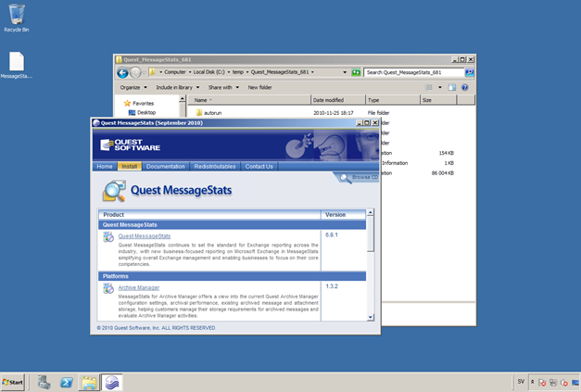Screen dimensions: 581x392
Task: Sort by the Size column header
Action: click(x=438, y=100)
